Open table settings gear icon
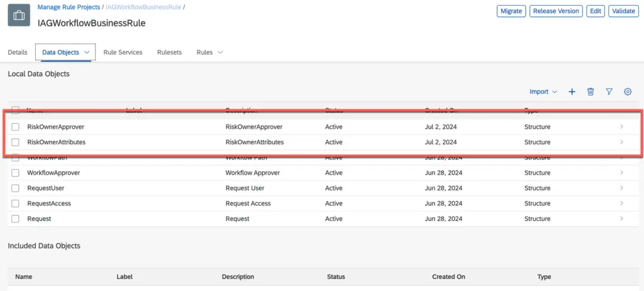Screen dimensions: 644x291 (x=628, y=92)
